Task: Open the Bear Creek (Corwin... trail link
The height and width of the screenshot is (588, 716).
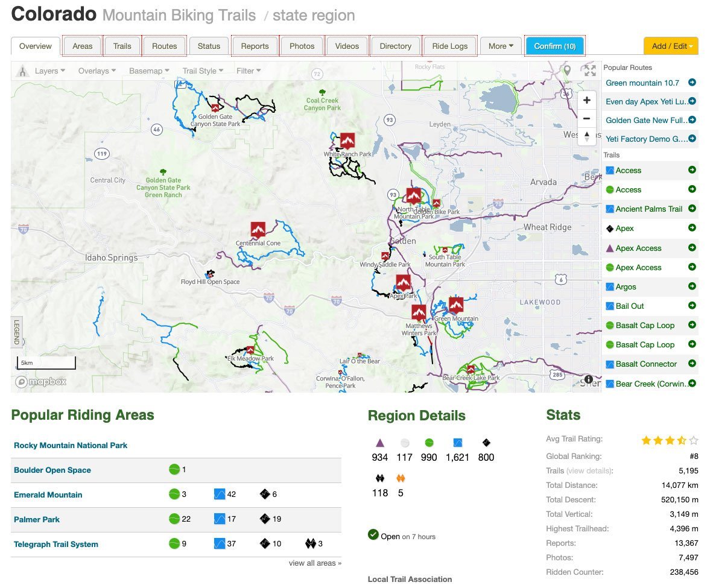Action: 651,384
